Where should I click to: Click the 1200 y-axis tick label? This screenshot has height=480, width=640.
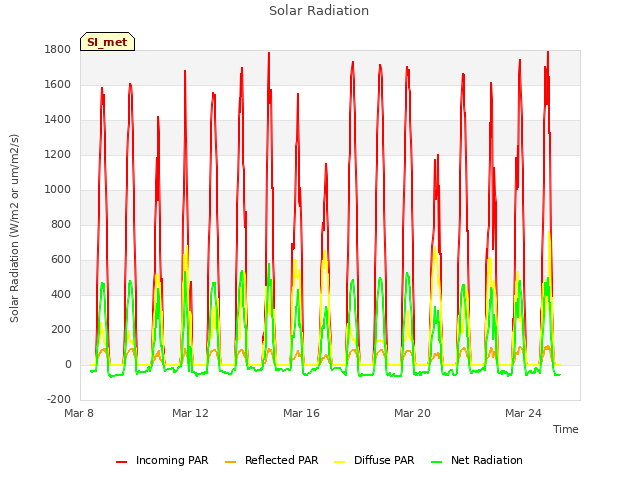coord(58,155)
